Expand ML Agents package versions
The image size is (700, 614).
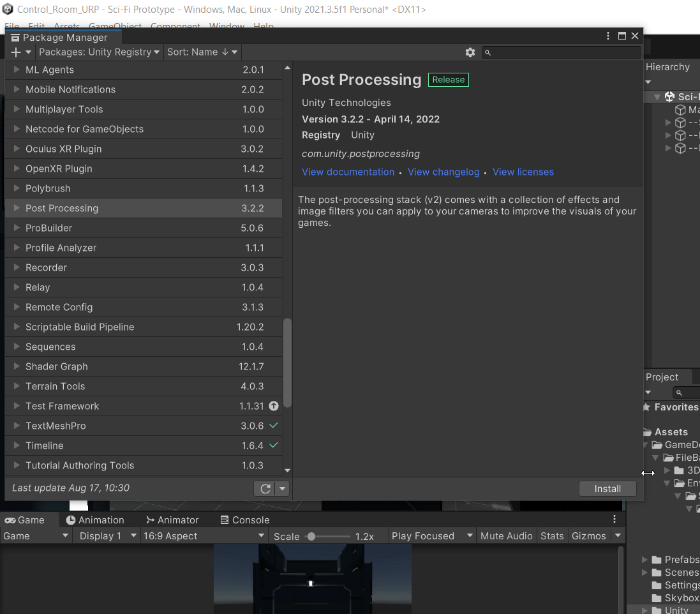(17, 69)
